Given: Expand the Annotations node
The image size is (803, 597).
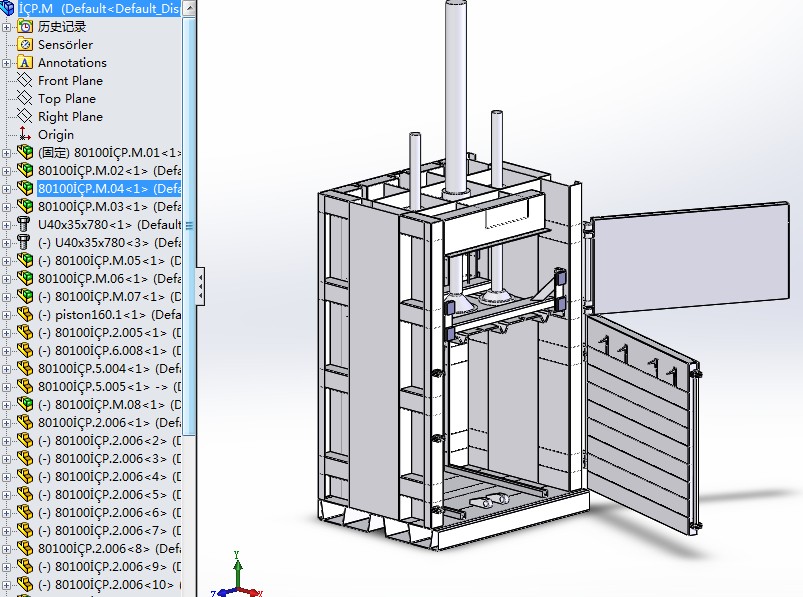Looking at the screenshot, I should [6, 63].
